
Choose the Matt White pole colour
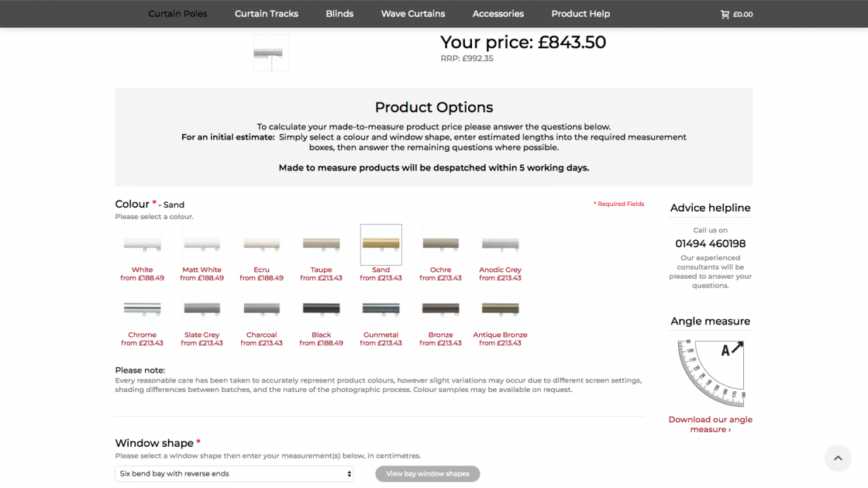pyautogui.click(x=201, y=244)
